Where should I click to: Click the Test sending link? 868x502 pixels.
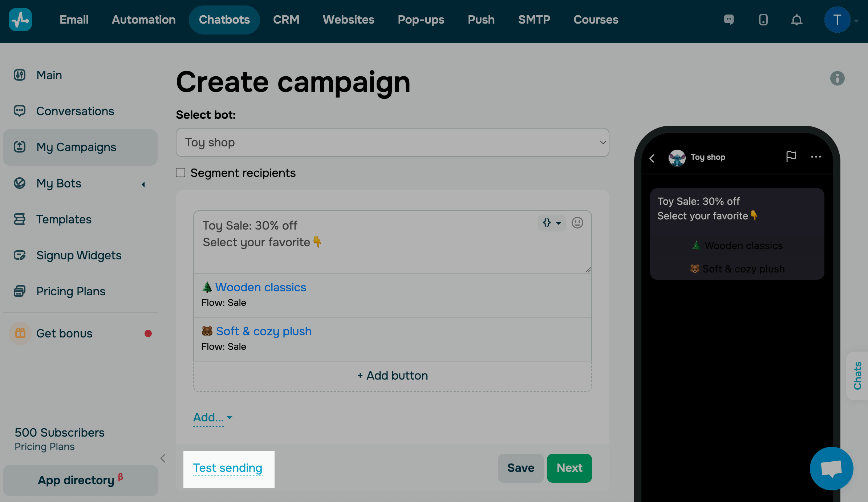[x=228, y=468]
